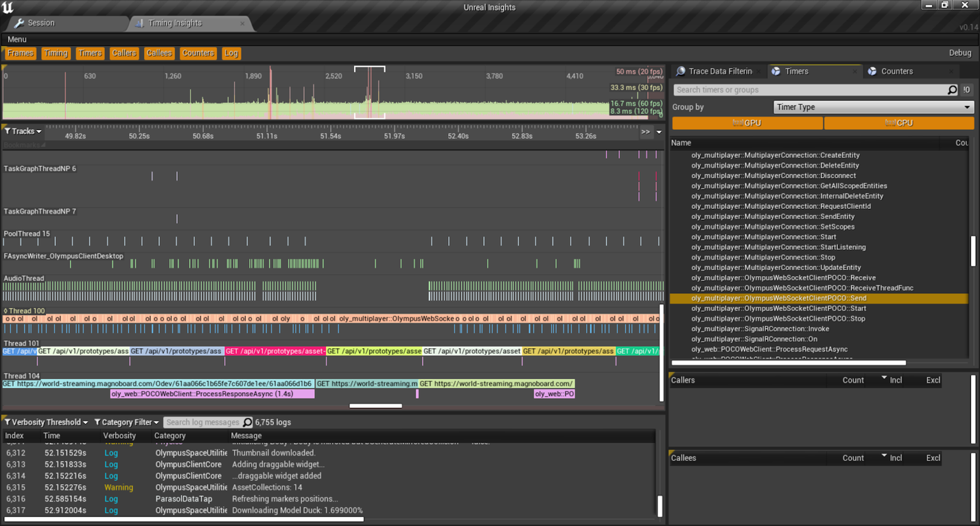Select the OlympusWebSocketClientPOCO::Send timer row
Screen dimensions: 980x526
coord(819,299)
